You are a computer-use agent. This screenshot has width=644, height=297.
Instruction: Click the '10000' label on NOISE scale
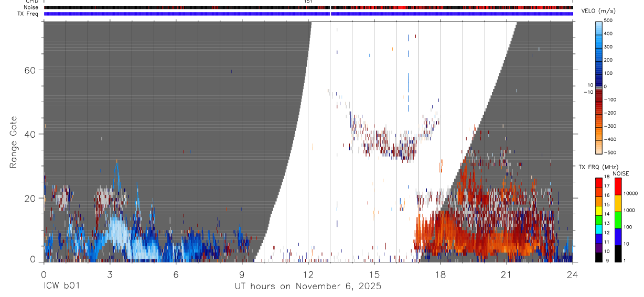[x=631, y=193]
